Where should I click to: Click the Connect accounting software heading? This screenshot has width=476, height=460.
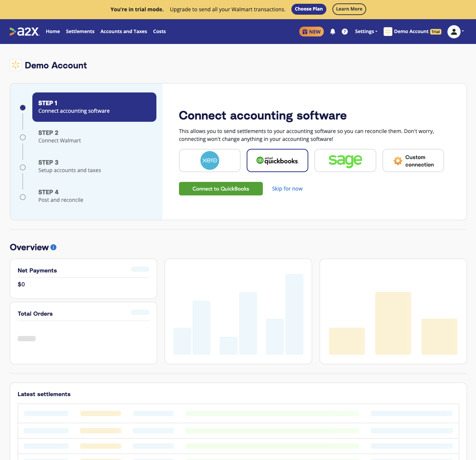263,116
